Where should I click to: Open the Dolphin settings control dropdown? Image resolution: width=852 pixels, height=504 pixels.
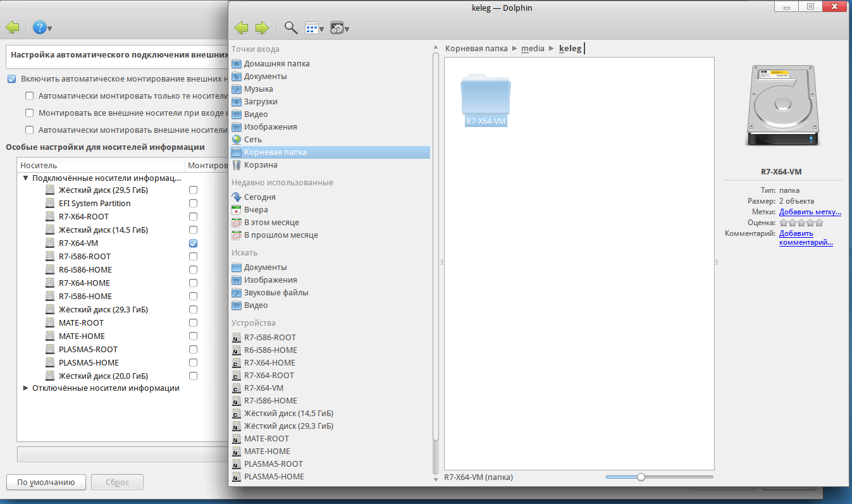pos(339,28)
